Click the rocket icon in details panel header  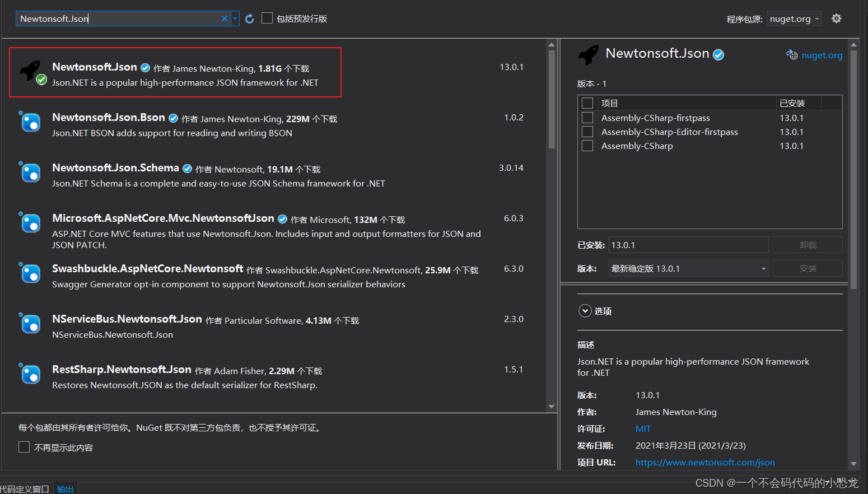point(588,55)
